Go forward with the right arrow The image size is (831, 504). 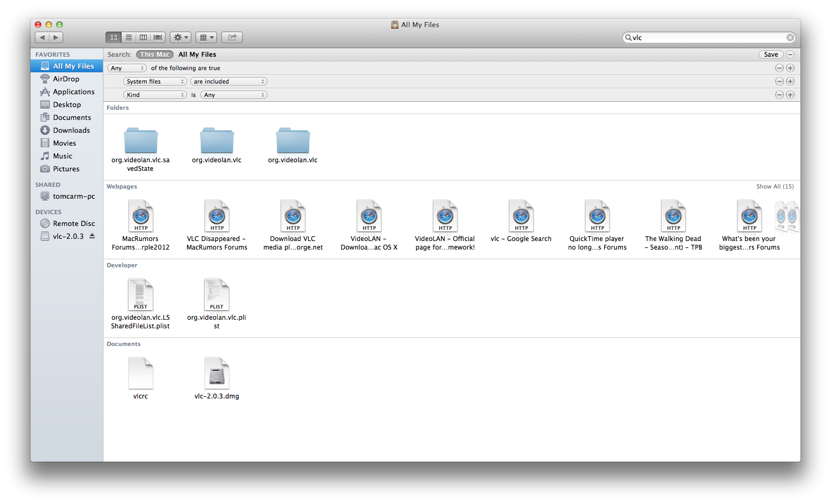point(56,37)
